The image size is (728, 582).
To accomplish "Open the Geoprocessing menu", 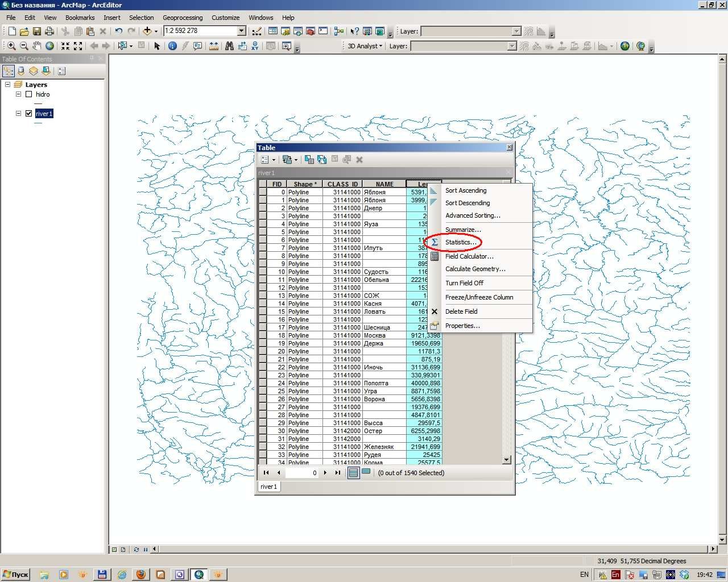I will click(x=183, y=18).
